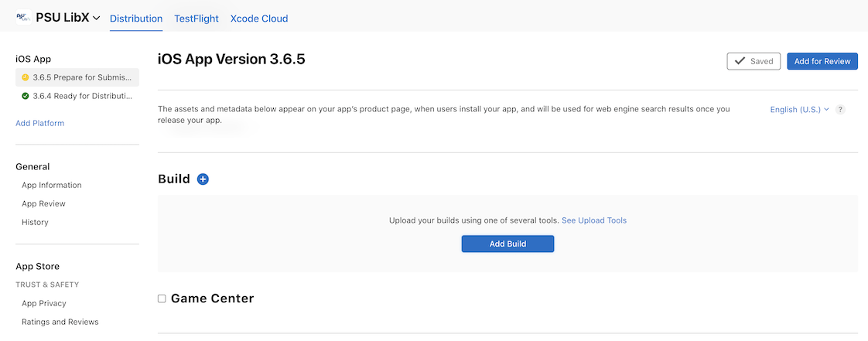Click the Add Build button
The height and width of the screenshot is (341, 868).
(507, 244)
